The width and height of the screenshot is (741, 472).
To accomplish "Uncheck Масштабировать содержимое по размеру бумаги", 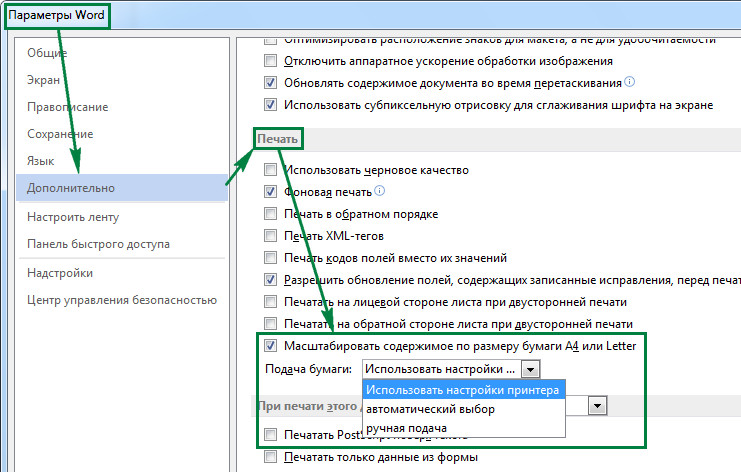I will tap(270, 345).
